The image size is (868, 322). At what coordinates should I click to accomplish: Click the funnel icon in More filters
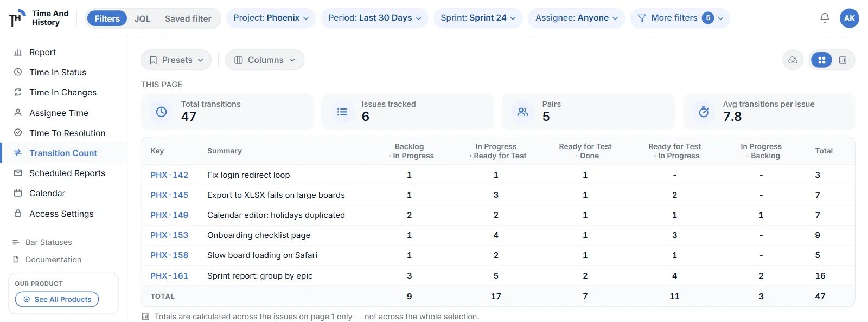click(x=642, y=18)
